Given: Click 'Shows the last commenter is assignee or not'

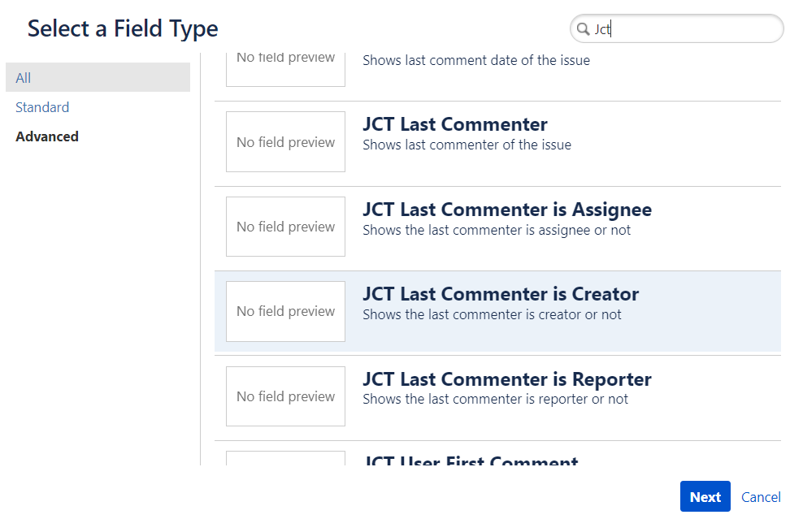Looking at the screenshot, I should (x=497, y=230).
